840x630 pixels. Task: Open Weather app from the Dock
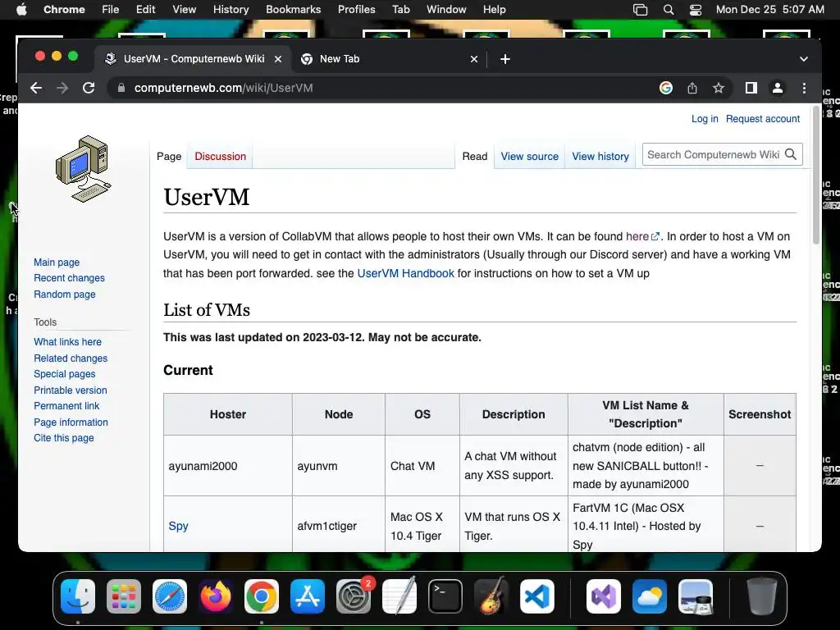tap(650, 596)
